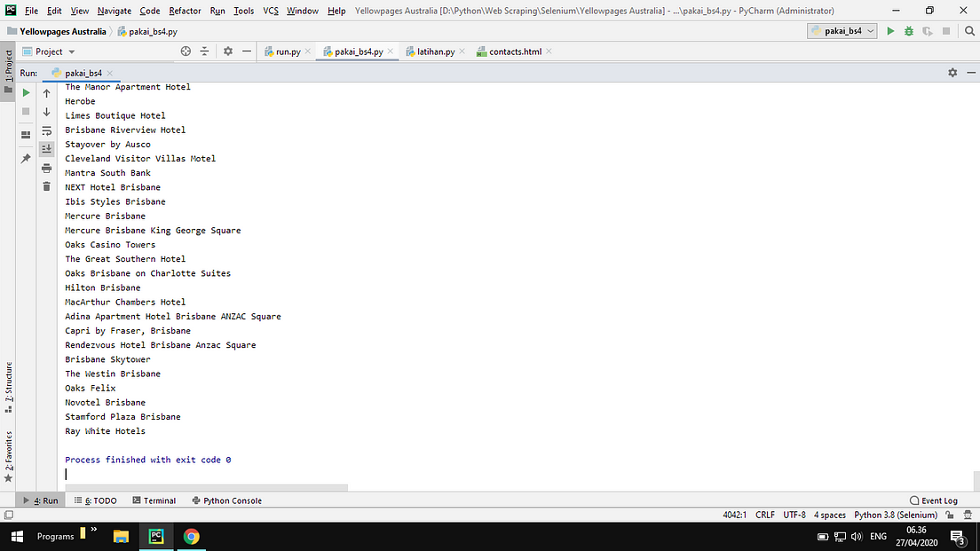The image size is (980, 551).
Task: Open the File menu
Action: click(x=31, y=11)
